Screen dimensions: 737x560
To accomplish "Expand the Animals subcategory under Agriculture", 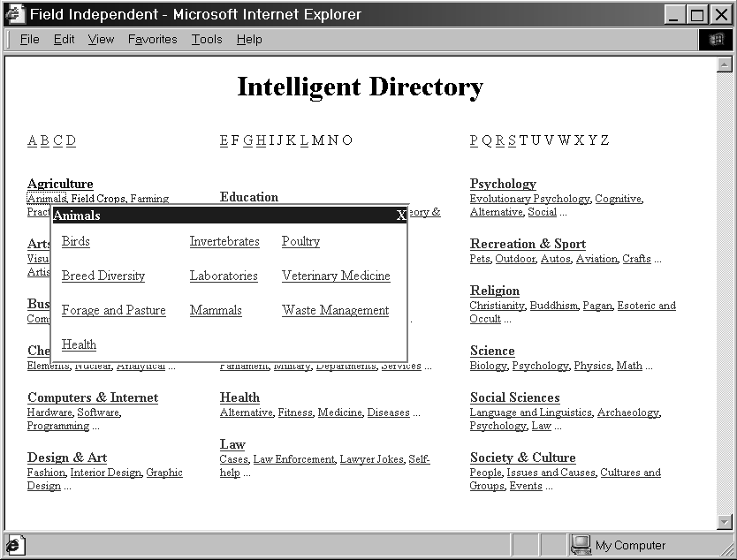I will pyautogui.click(x=46, y=199).
